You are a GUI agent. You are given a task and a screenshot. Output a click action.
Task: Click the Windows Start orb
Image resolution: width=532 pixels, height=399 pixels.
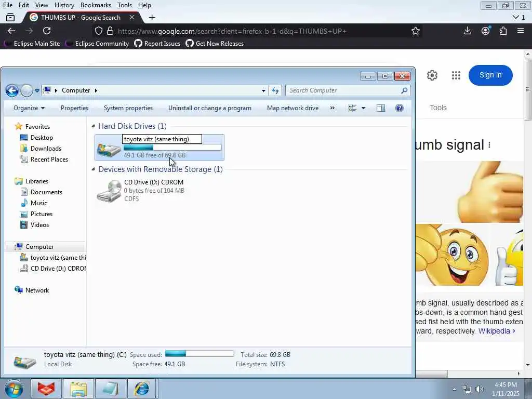(14, 389)
